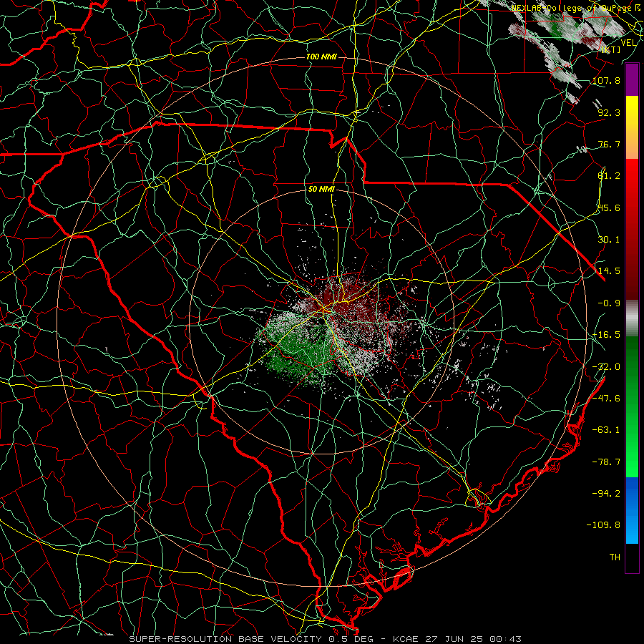This screenshot has width=644, height=644.
Task: Click the purple segment of the velocity scale
Action: pyautogui.click(x=632, y=80)
